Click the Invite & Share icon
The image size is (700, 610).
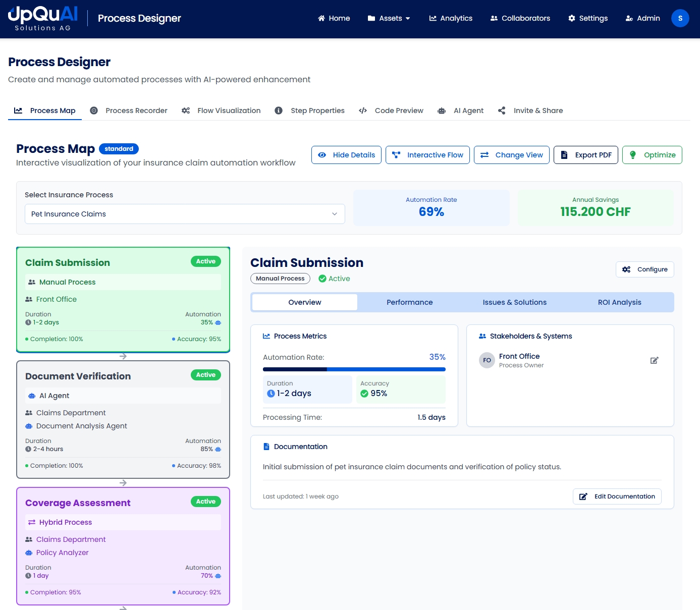(x=502, y=110)
